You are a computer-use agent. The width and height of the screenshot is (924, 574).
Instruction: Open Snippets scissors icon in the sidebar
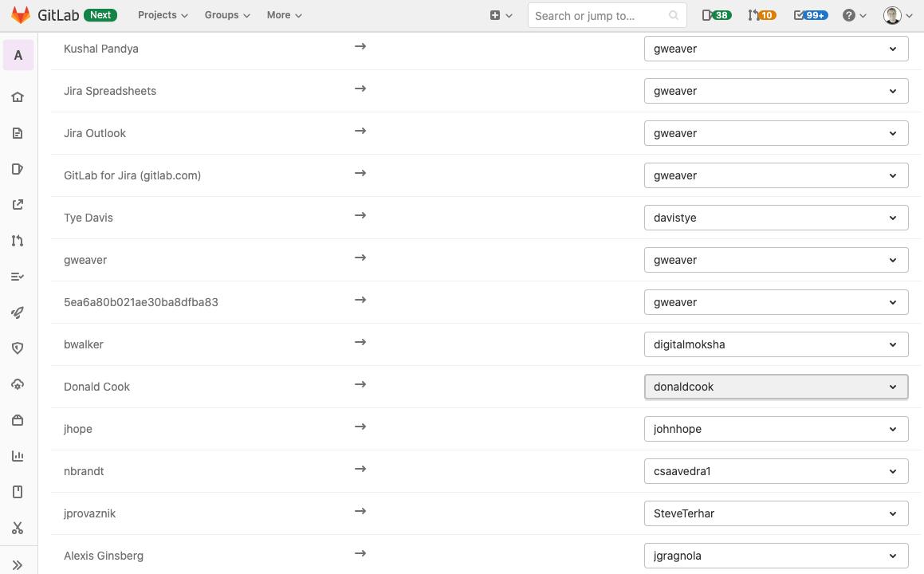(x=18, y=528)
